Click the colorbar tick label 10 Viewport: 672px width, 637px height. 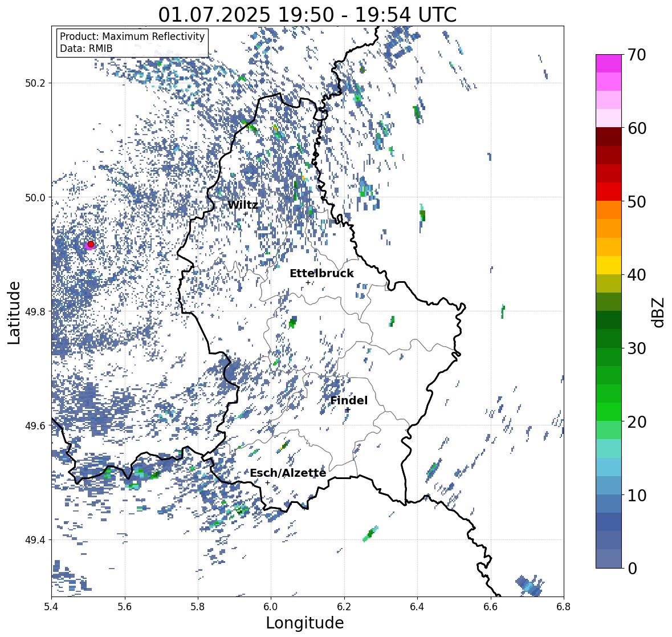[x=637, y=495]
